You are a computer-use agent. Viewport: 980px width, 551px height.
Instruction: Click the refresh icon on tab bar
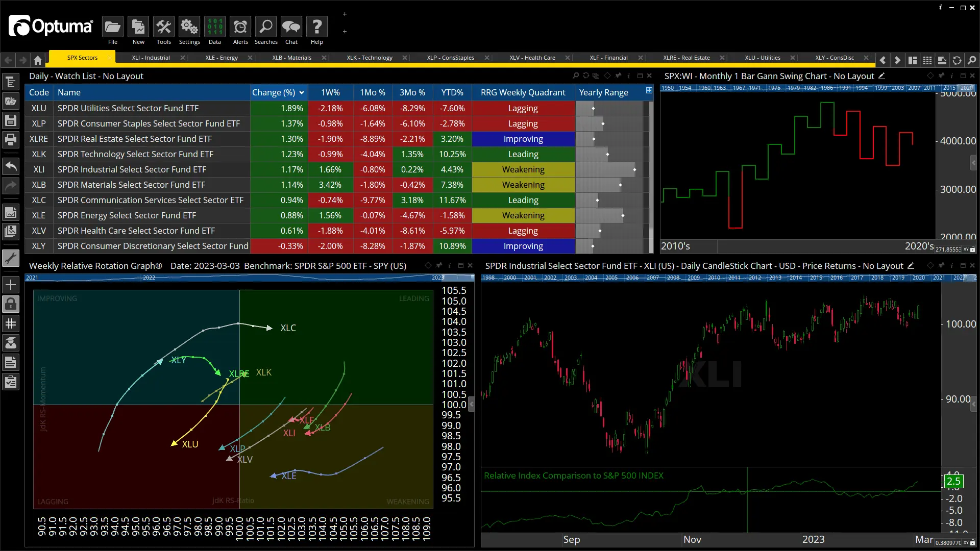[957, 60]
